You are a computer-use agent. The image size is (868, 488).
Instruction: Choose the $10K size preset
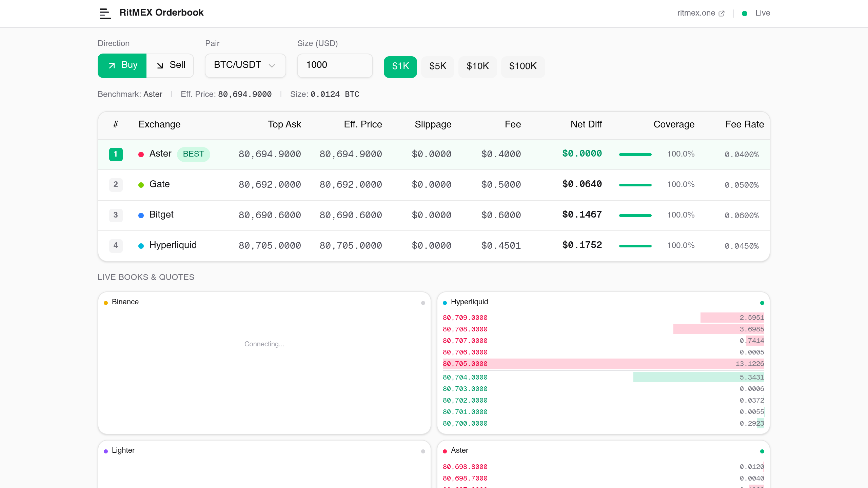(478, 67)
